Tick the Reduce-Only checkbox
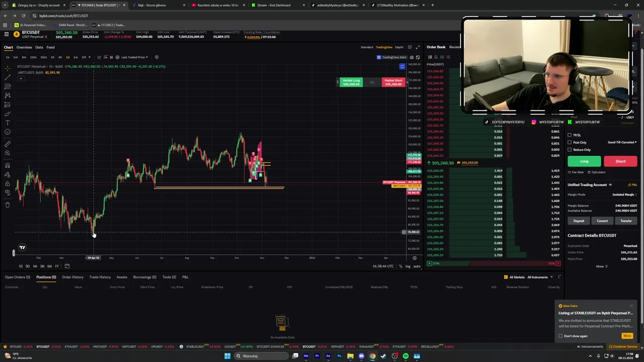The height and width of the screenshot is (362, 644). pyautogui.click(x=570, y=150)
